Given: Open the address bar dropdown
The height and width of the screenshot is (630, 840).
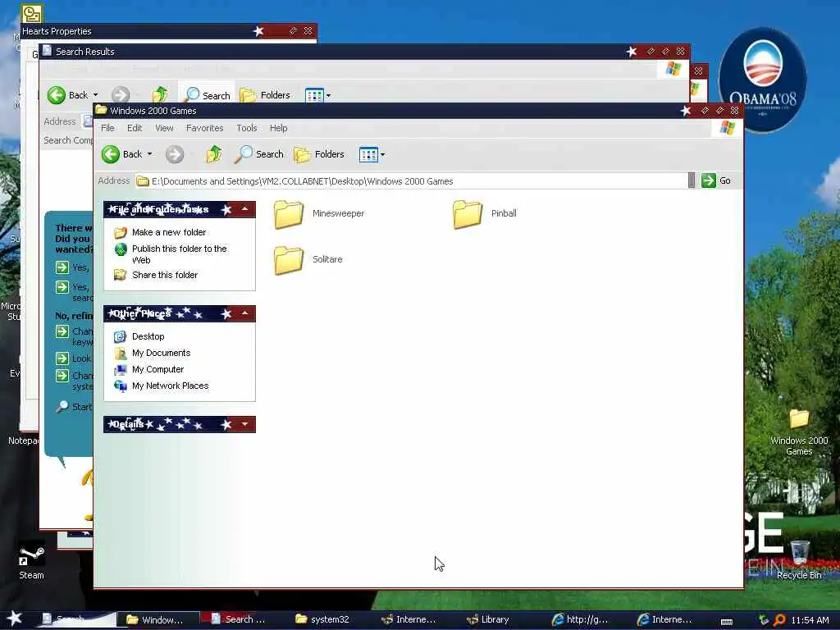Looking at the screenshot, I should [x=692, y=180].
